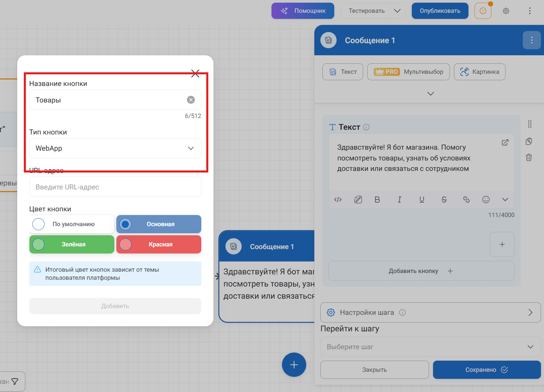544x392 pixels.
Task: Add a Текст block type
Action: 343,72
